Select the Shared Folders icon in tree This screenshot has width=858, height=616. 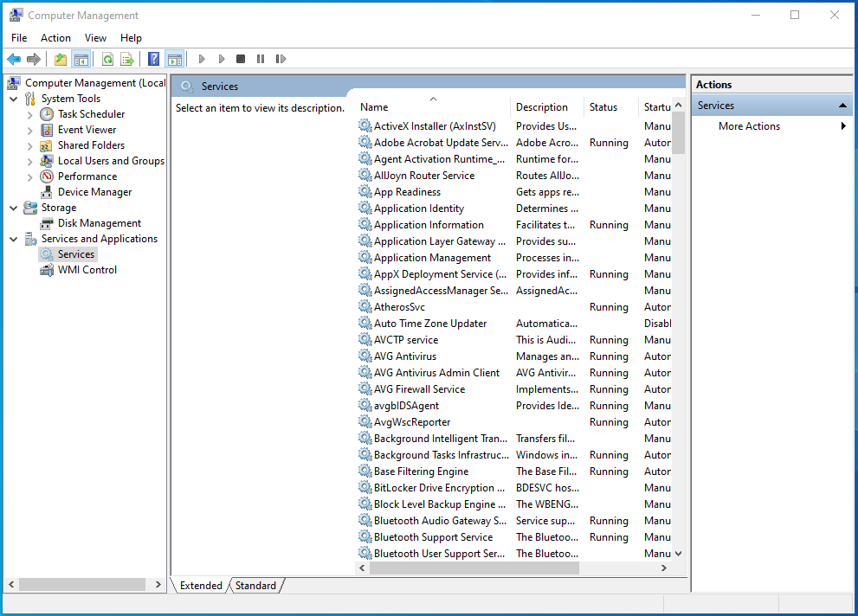(47, 145)
